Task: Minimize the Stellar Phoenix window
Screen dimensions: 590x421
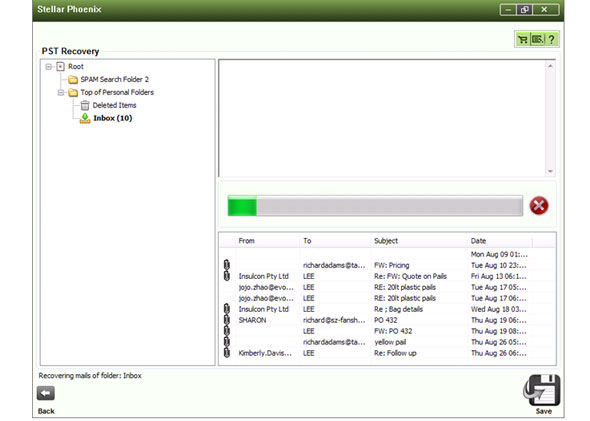Action: 508,10
